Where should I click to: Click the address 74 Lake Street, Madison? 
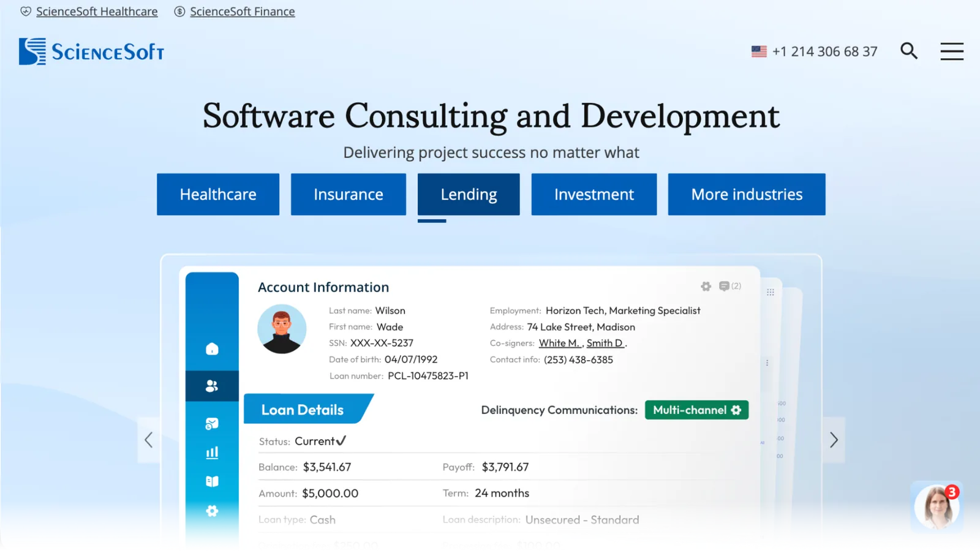click(581, 327)
